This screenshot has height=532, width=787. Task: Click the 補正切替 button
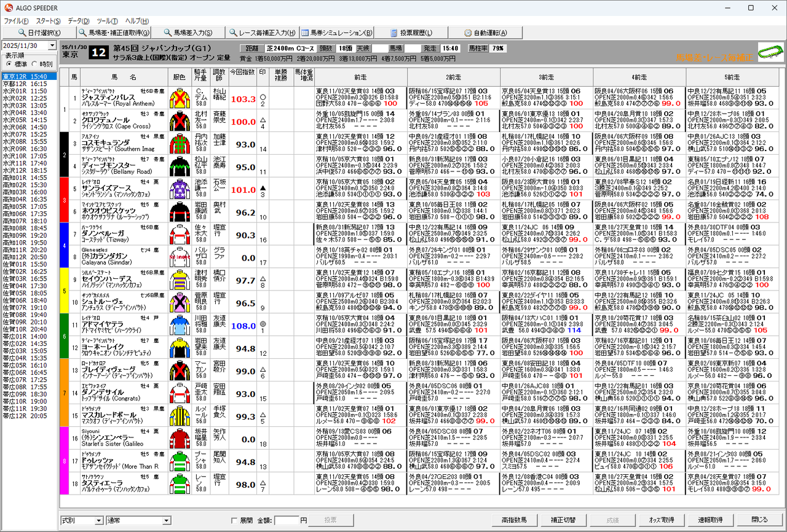click(x=565, y=520)
